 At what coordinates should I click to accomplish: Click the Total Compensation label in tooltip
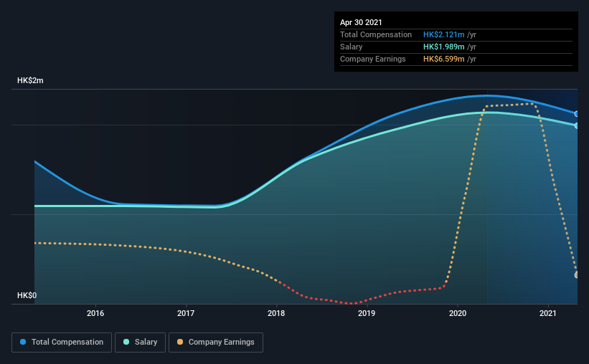tap(376, 34)
